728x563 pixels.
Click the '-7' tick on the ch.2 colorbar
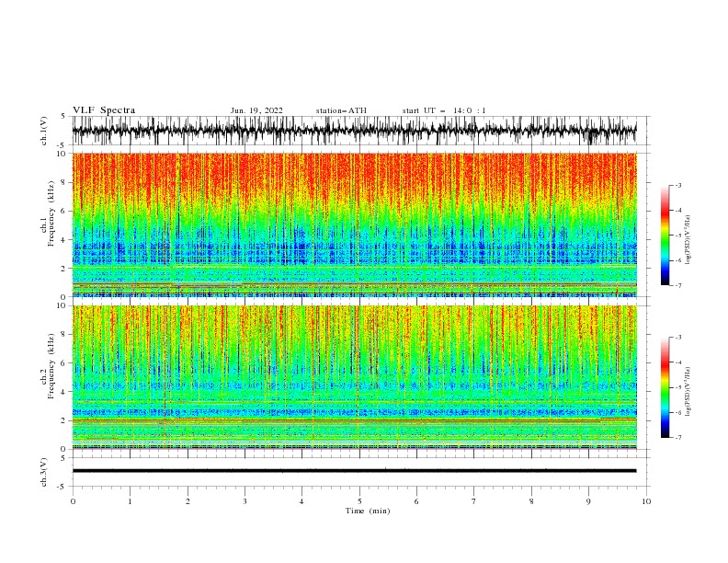(678, 438)
